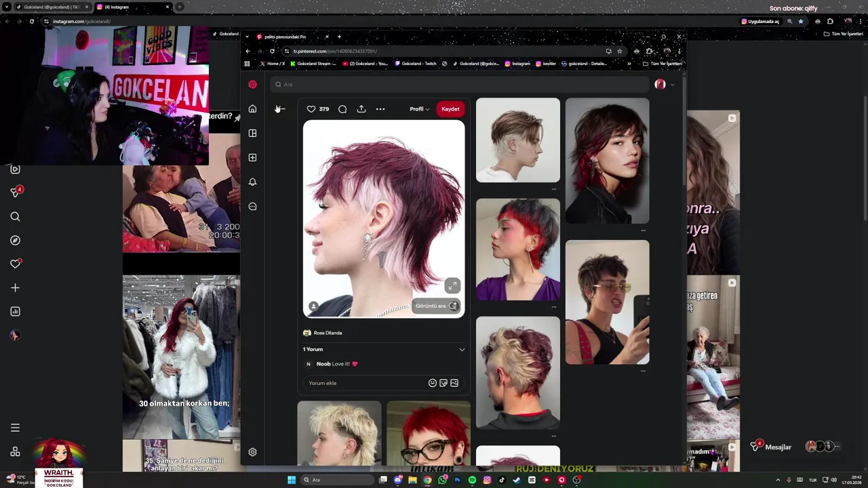
Task: Reload the Pinterest page
Action: pyautogui.click(x=272, y=51)
